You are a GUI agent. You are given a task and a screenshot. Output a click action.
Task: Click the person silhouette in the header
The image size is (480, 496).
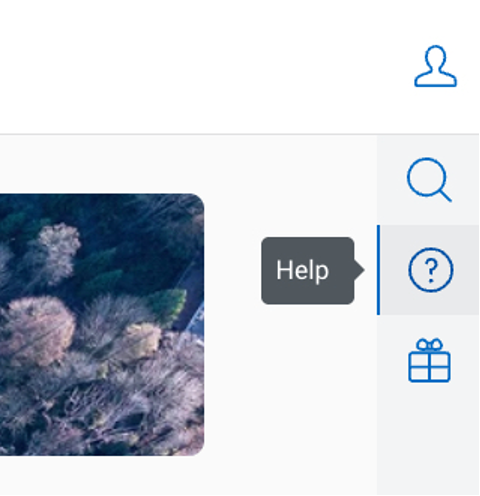coord(435,66)
